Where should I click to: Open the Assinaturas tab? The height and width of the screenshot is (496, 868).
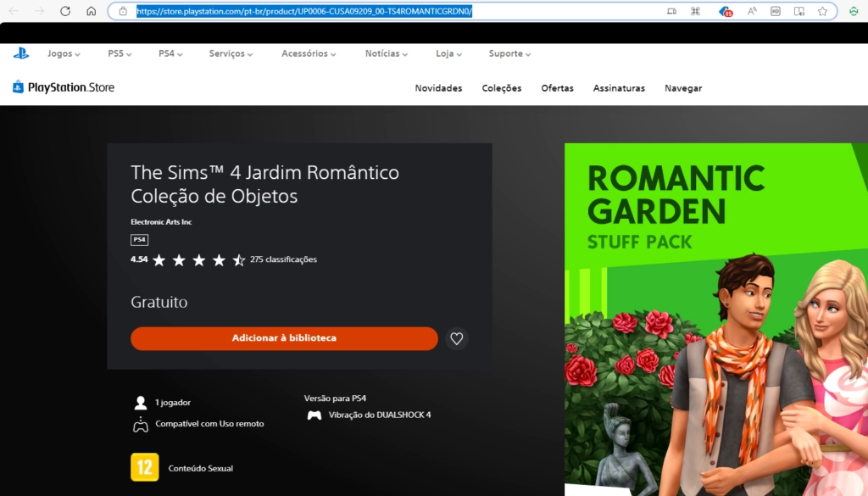tap(619, 88)
